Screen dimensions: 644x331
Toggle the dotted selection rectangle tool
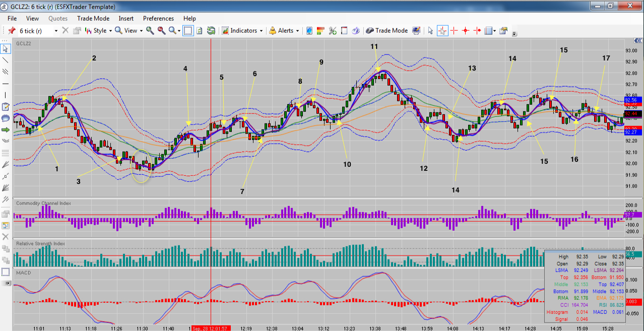187,31
